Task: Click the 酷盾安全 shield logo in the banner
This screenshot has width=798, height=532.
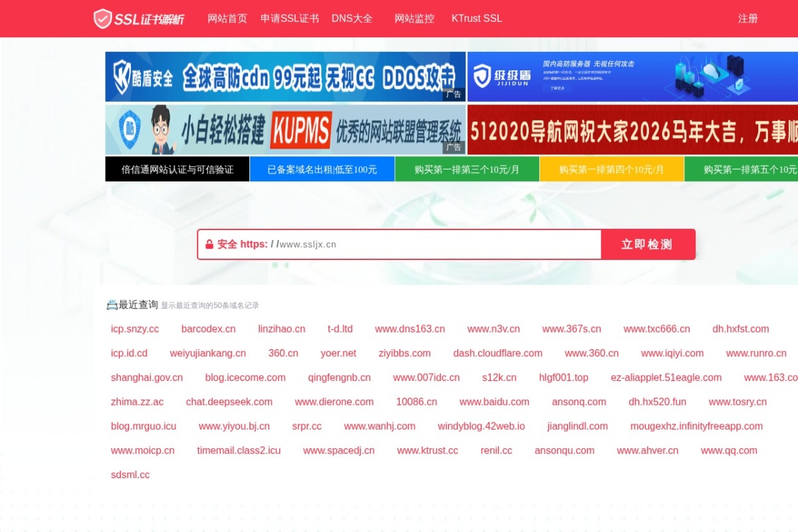Action: tap(123, 76)
